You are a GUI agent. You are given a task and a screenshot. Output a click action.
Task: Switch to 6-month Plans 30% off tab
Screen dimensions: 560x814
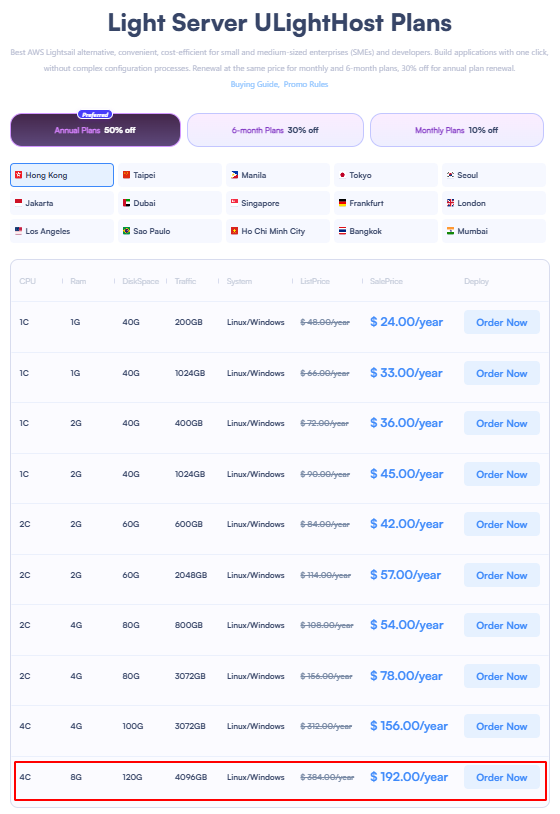coord(275,130)
